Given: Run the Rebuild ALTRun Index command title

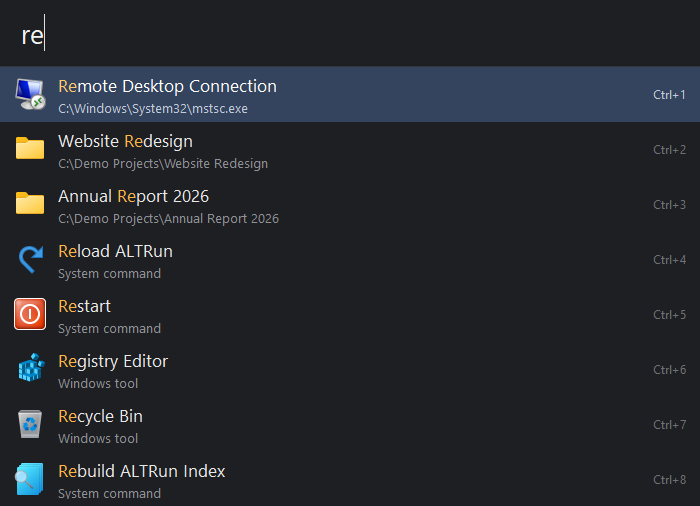Looking at the screenshot, I should (x=142, y=471).
